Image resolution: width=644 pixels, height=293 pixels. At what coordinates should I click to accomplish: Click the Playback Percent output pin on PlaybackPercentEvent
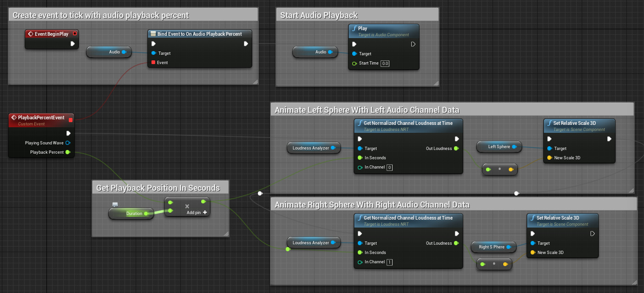[68, 152]
